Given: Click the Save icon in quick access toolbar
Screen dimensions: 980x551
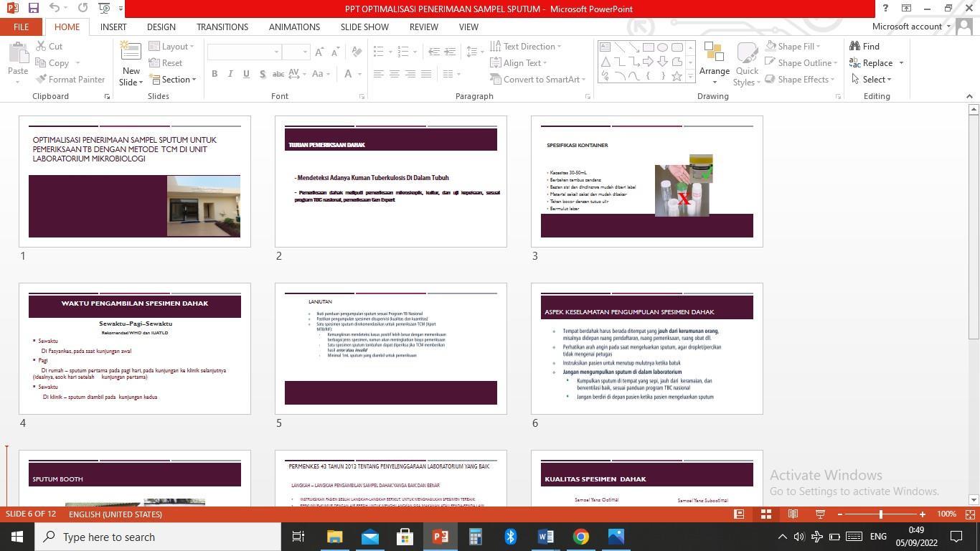Looking at the screenshot, I should [33, 8].
